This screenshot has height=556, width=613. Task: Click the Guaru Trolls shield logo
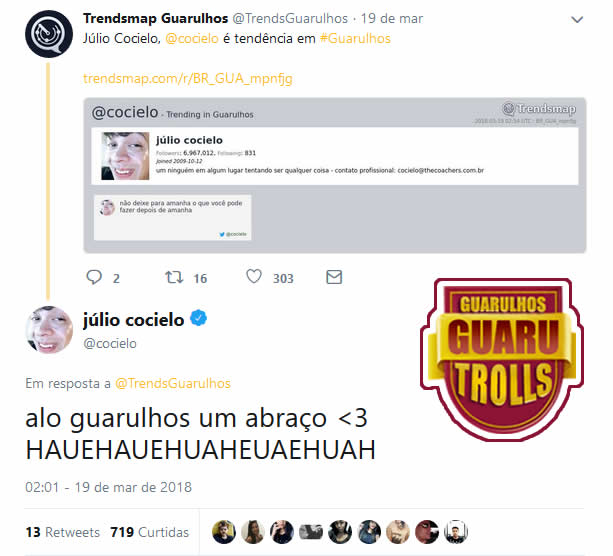pos(502,359)
